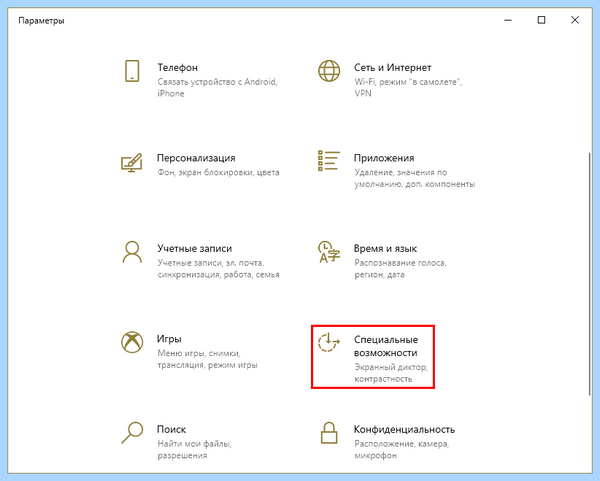The height and width of the screenshot is (481, 600).
Task: Click text 'Найти мои файлы, разрешения'
Action: (194, 450)
